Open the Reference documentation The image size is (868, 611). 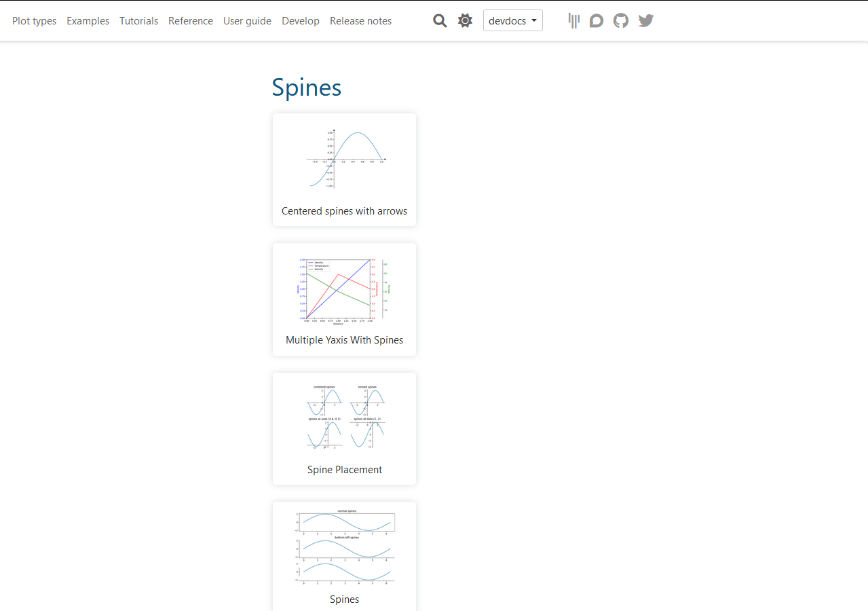click(190, 20)
